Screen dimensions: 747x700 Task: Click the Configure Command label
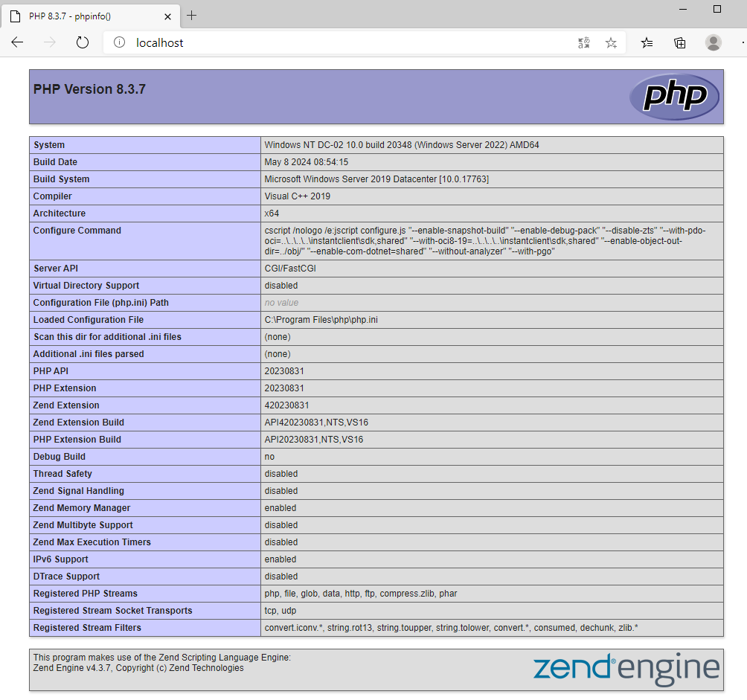click(x=77, y=231)
